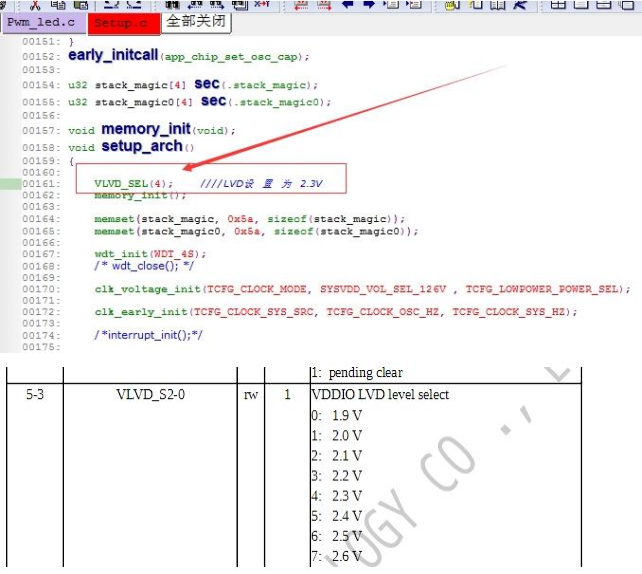Click app_chip_set_osc_cap argument text
The height and width of the screenshot is (574, 642).
[x=231, y=56]
